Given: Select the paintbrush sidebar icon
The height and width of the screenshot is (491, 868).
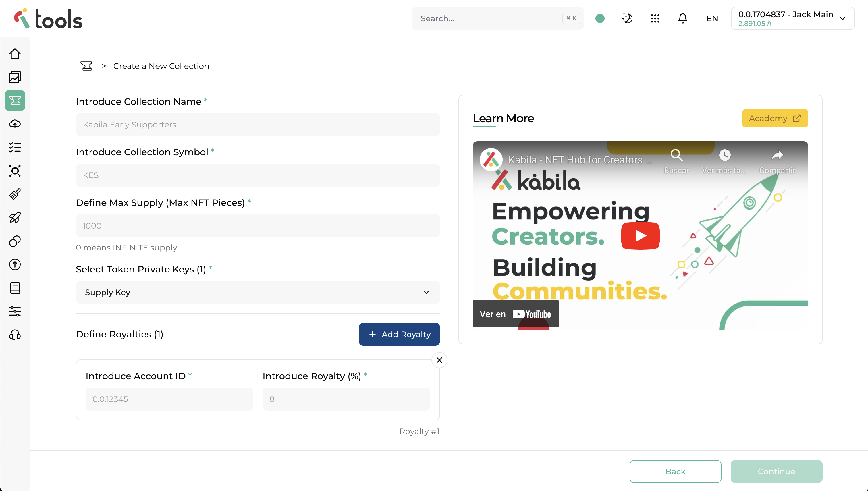Looking at the screenshot, I should tap(15, 194).
